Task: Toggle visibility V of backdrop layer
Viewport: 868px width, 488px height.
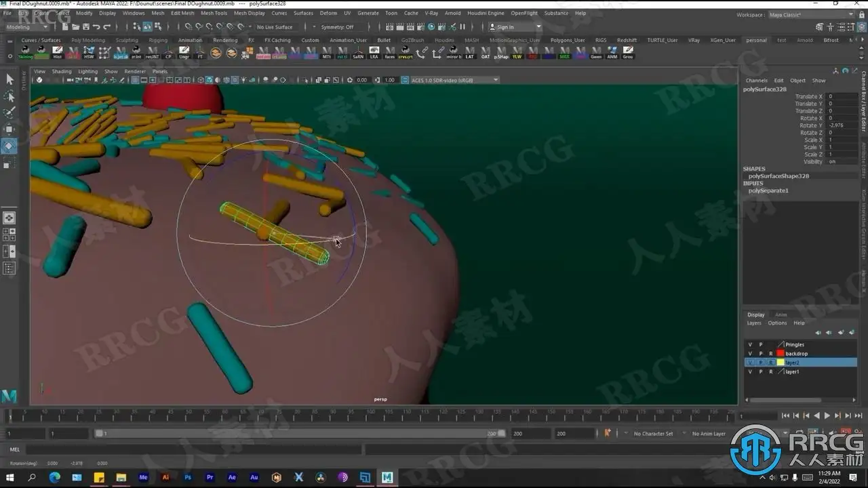Action: [x=750, y=354]
